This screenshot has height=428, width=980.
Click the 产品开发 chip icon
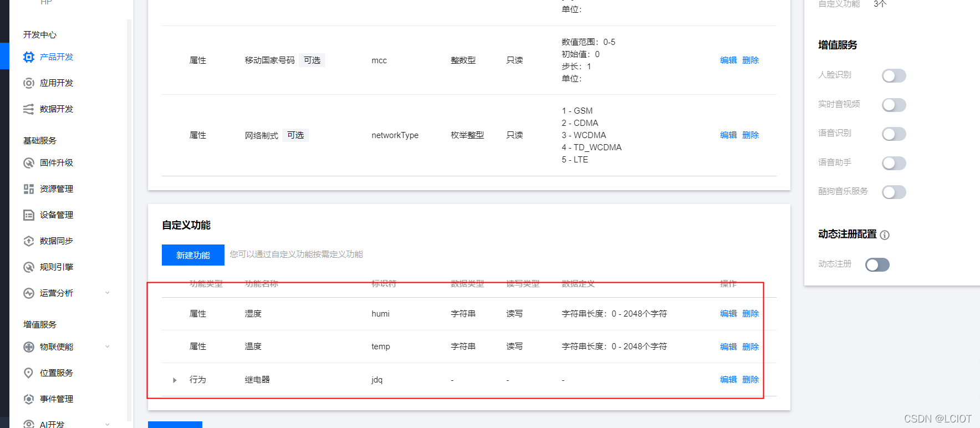[x=29, y=57]
